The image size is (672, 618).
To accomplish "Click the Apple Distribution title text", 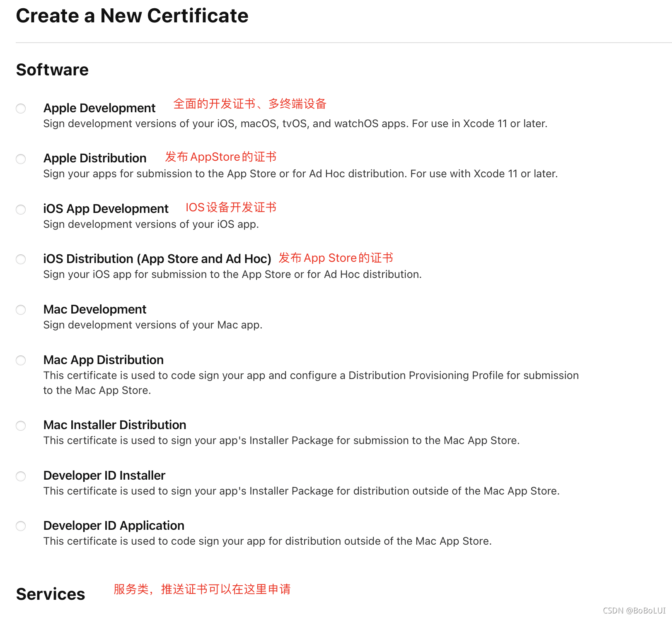I will (x=95, y=158).
